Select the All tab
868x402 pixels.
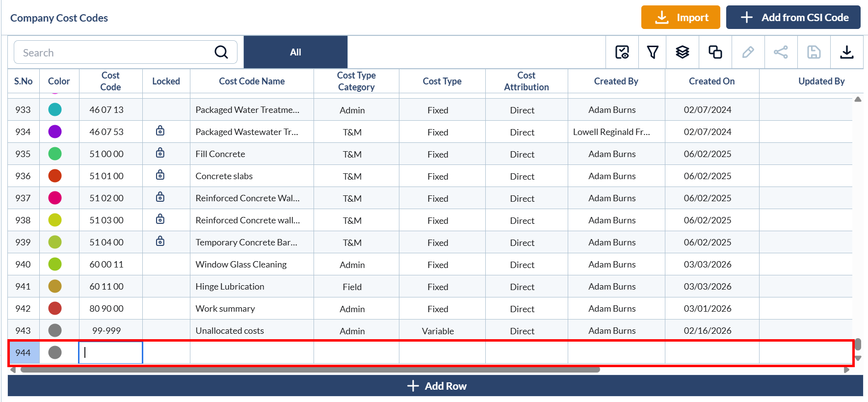(295, 52)
